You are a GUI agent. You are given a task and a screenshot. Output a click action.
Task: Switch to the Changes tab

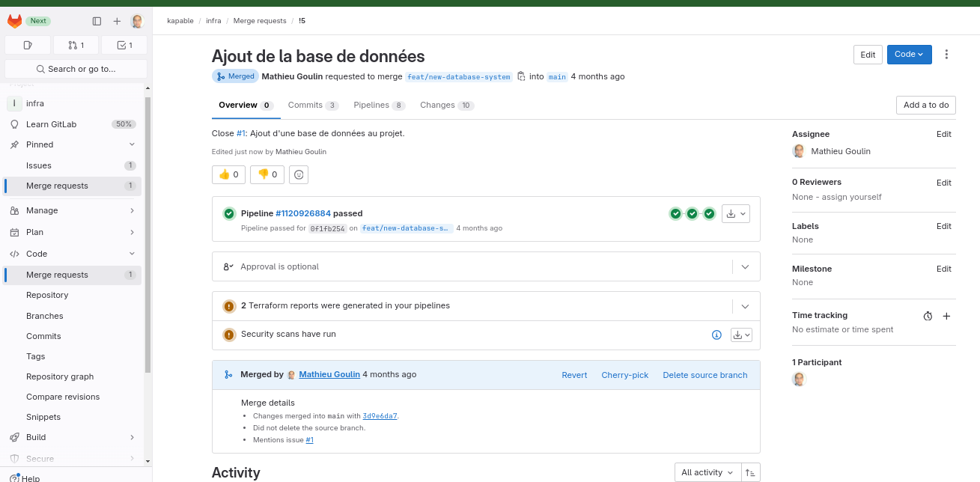pyautogui.click(x=441, y=105)
